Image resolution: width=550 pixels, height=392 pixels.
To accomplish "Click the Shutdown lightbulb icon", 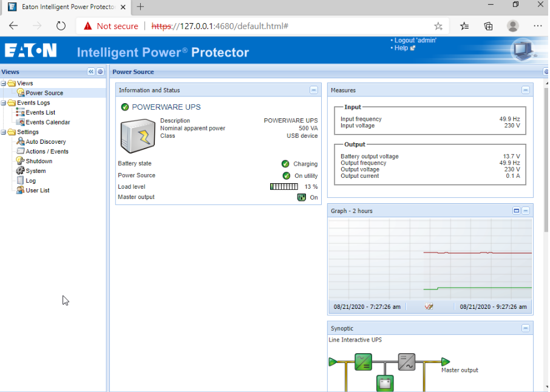I will tap(20, 161).
